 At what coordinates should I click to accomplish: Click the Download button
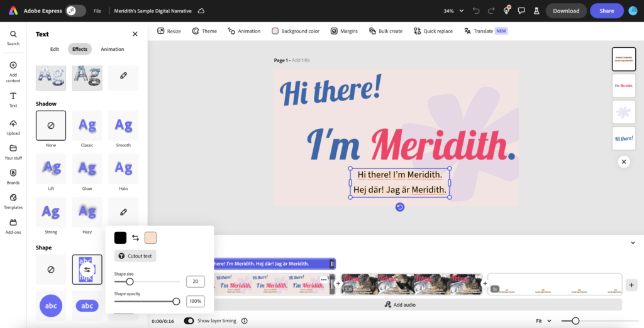pyautogui.click(x=566, y=11)
